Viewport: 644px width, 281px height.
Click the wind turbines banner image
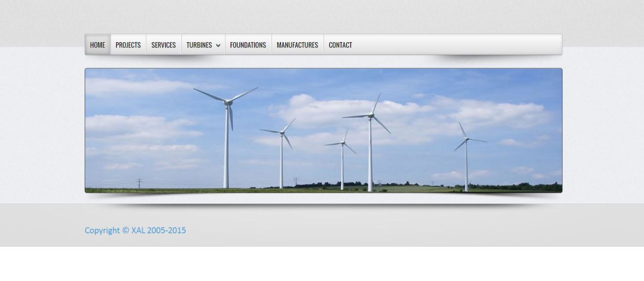323,130
